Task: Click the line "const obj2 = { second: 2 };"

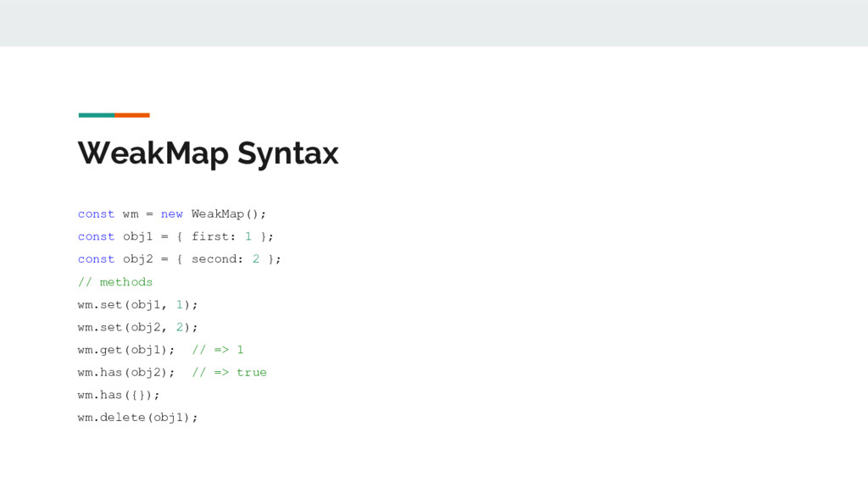Action: [180, 259]
